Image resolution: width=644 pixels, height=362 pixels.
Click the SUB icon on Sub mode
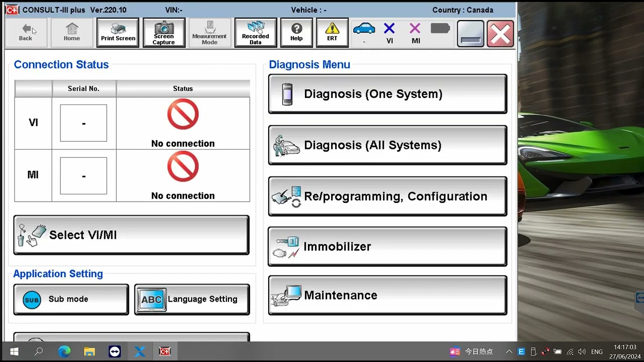coord(32,300)
